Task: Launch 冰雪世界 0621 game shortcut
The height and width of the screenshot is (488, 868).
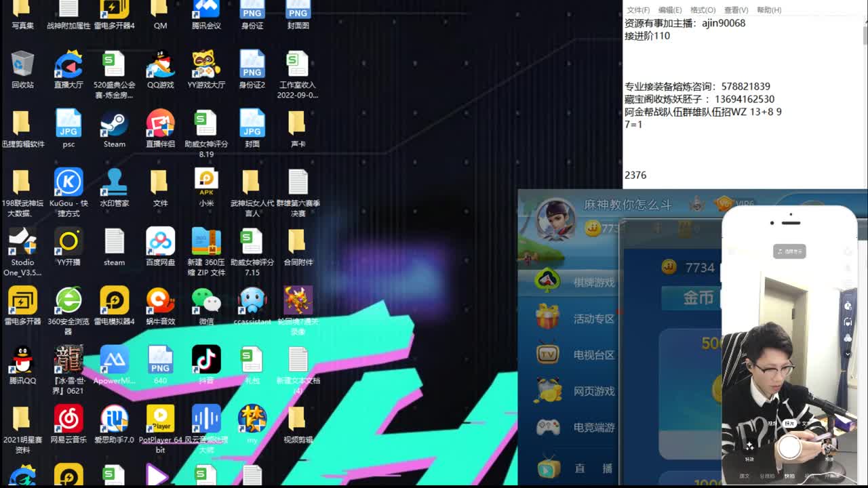Action: pyautogui.click(x=68, y=370)
